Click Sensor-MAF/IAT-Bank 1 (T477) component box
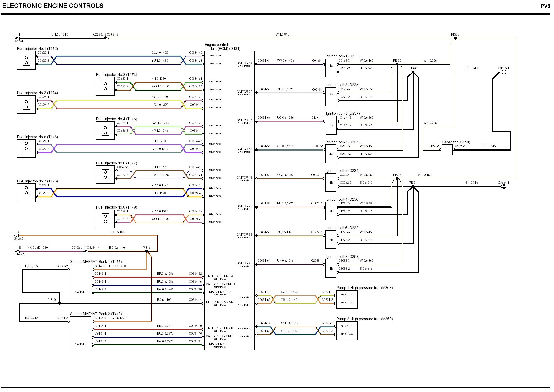 [x=80, y=281]
